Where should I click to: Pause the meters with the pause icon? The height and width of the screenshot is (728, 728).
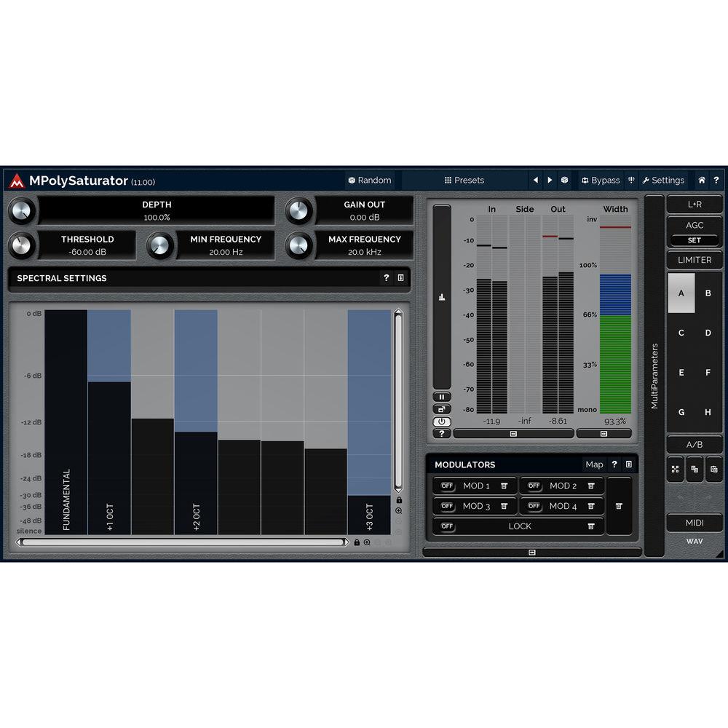point(442,397)
